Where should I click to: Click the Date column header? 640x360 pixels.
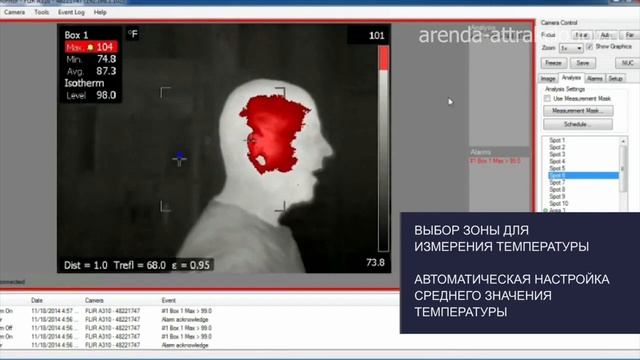point(37,300)
